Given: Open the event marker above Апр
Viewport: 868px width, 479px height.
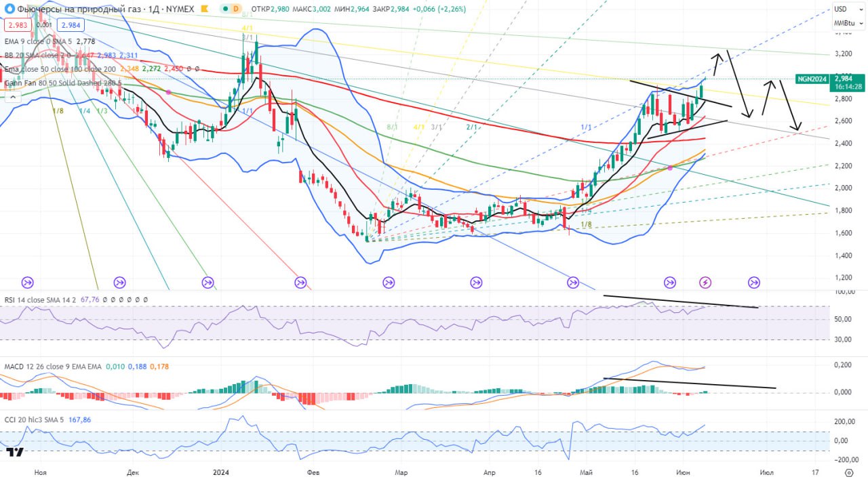Looking at the screenshot, I should click(x=476, y=282).
